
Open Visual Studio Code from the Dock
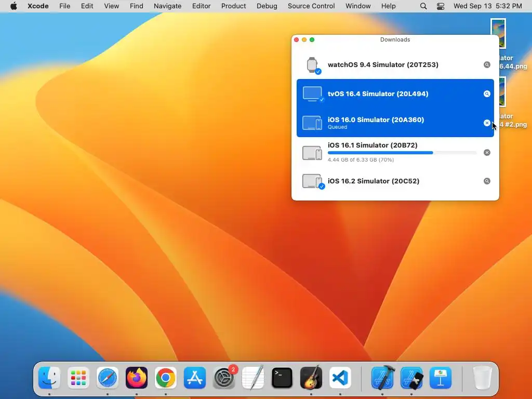coord(340,378)
